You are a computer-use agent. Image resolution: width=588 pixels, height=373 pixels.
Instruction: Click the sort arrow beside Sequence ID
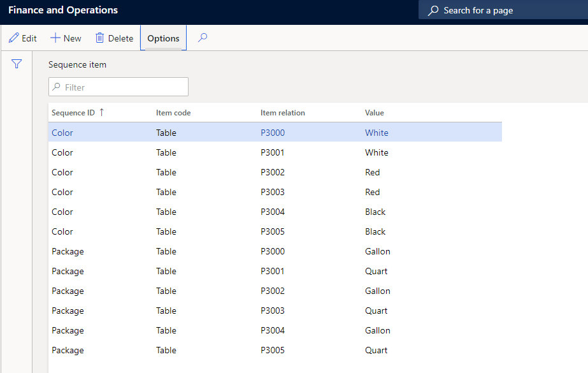[x=102, y=112]
